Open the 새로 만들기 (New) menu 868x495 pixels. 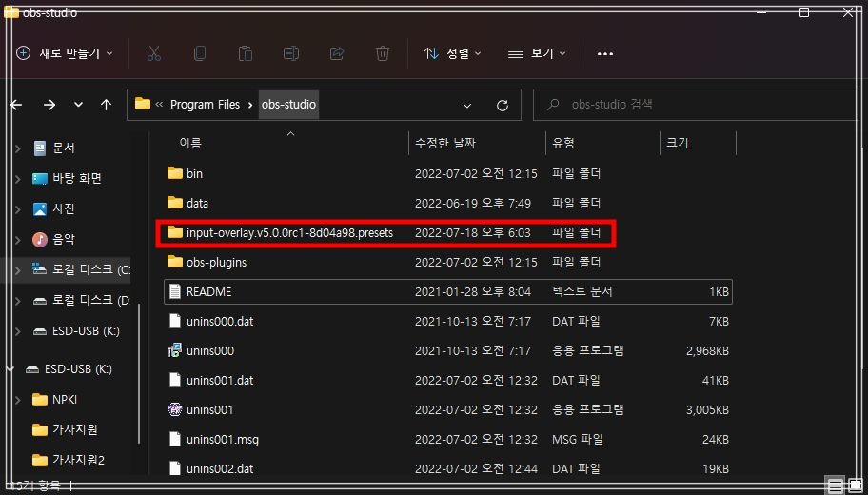65,53
